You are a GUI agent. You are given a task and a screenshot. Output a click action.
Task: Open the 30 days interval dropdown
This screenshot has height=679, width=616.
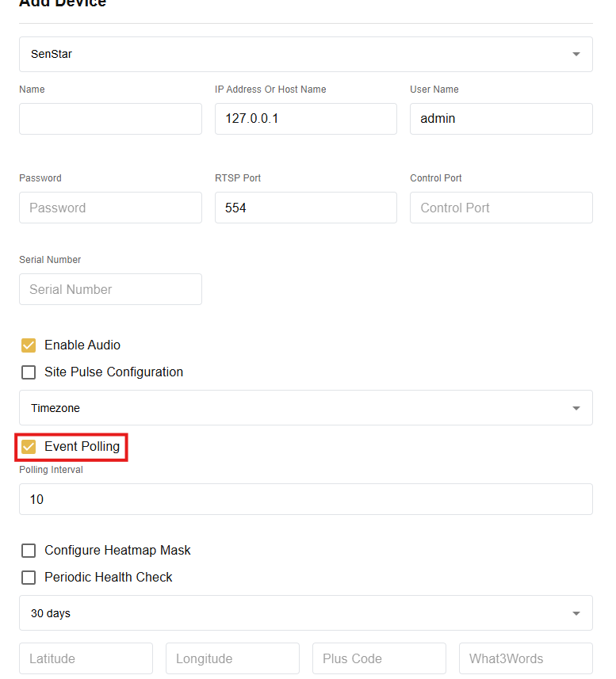pos(305,613)
